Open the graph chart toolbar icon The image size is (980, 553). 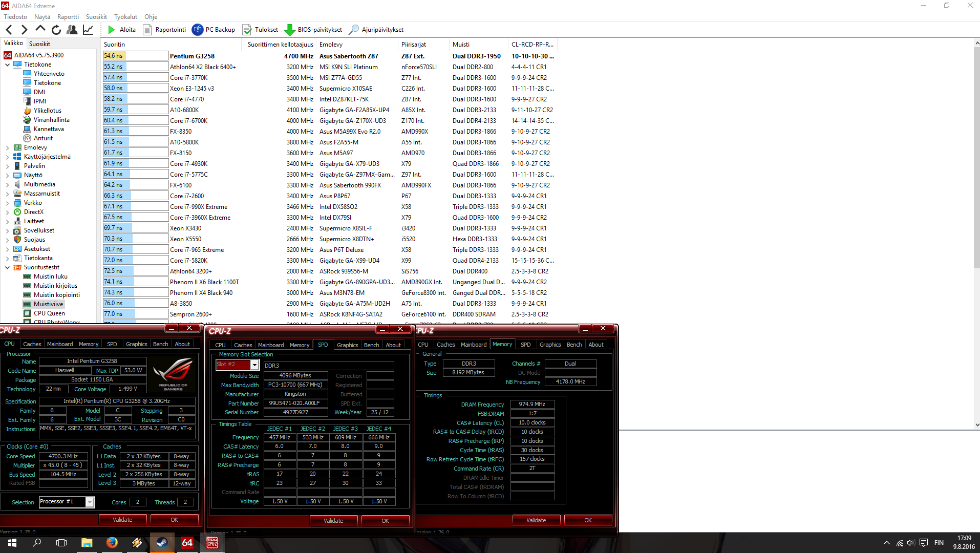coord(88,30)
